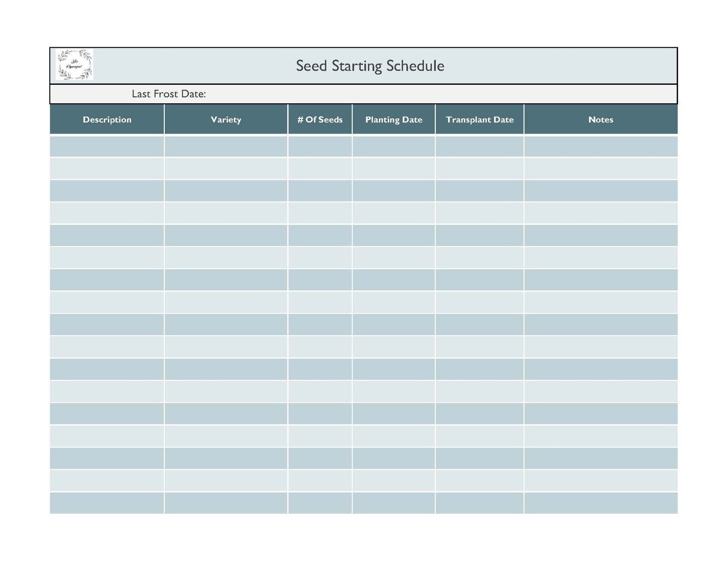This screenshot has height=563, width=728.
Task: Select the first cell under Description
Action: coord(107,146)
